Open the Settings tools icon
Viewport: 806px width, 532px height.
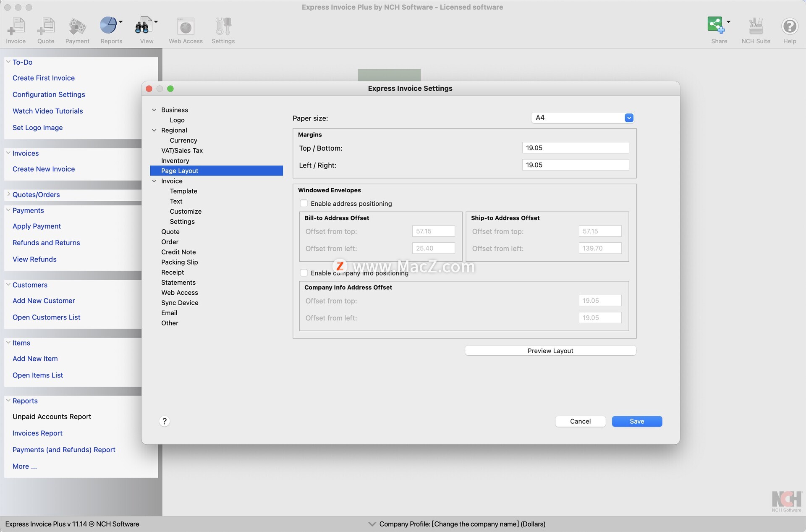[223, 26]
